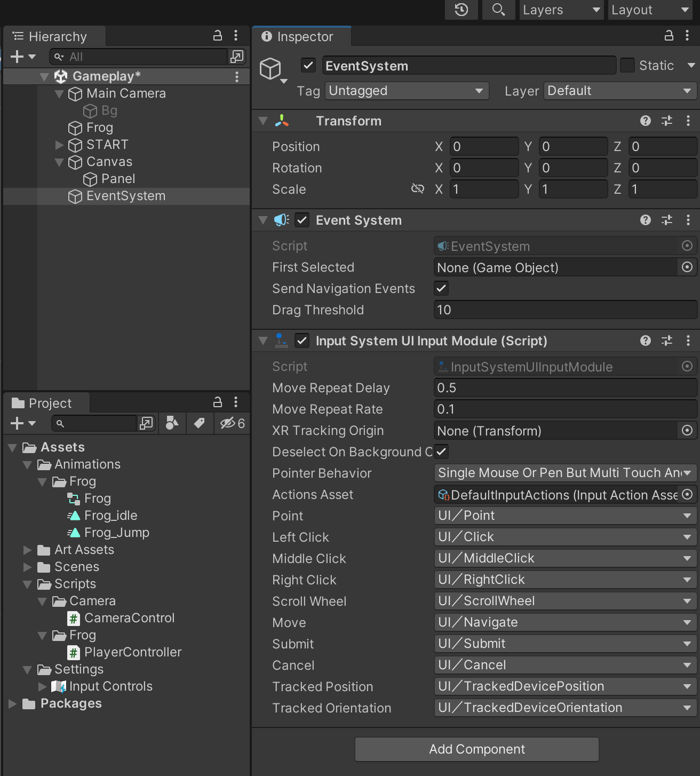Open the Layers dropdown
Viewport: 700px width, 776px height.
click(562, 10)
